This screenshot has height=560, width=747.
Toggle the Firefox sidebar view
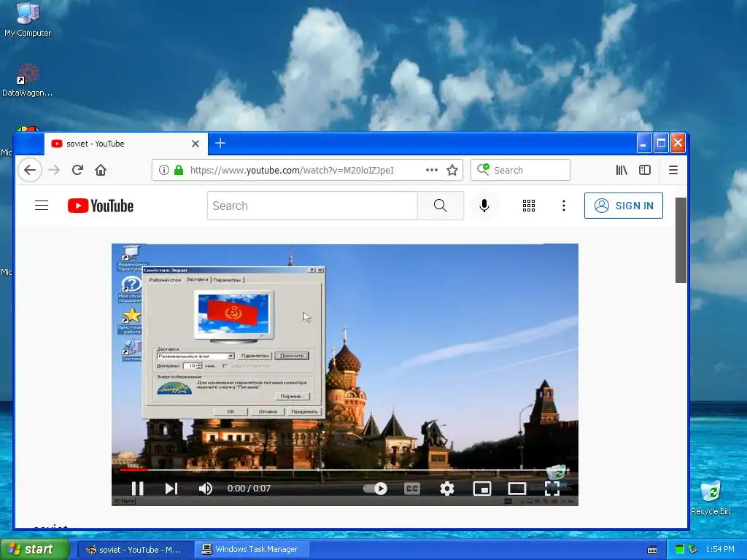pyautogui.click(x=645, y=170)
